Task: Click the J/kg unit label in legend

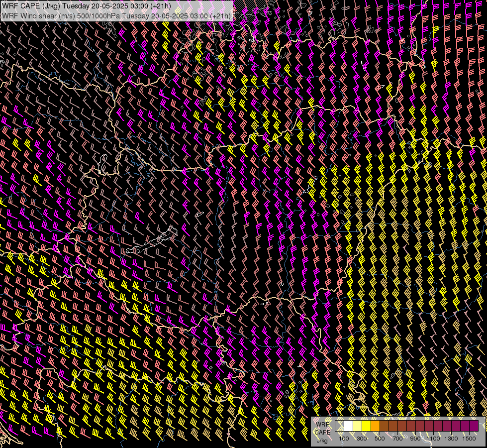Action: (322, 441)
